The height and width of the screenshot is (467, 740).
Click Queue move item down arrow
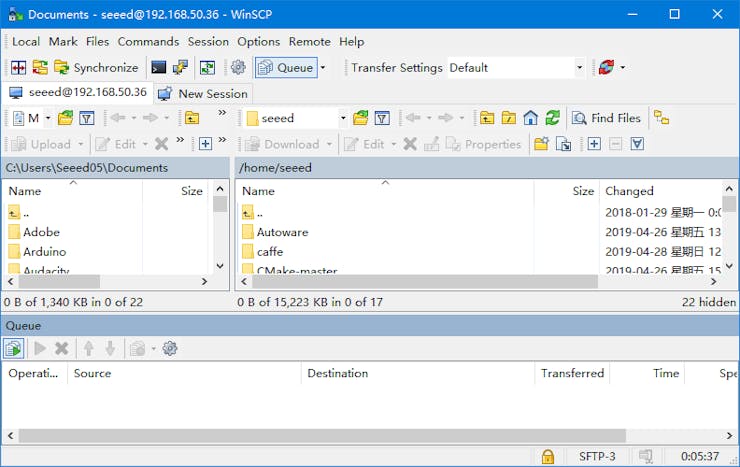pos(110,349)
